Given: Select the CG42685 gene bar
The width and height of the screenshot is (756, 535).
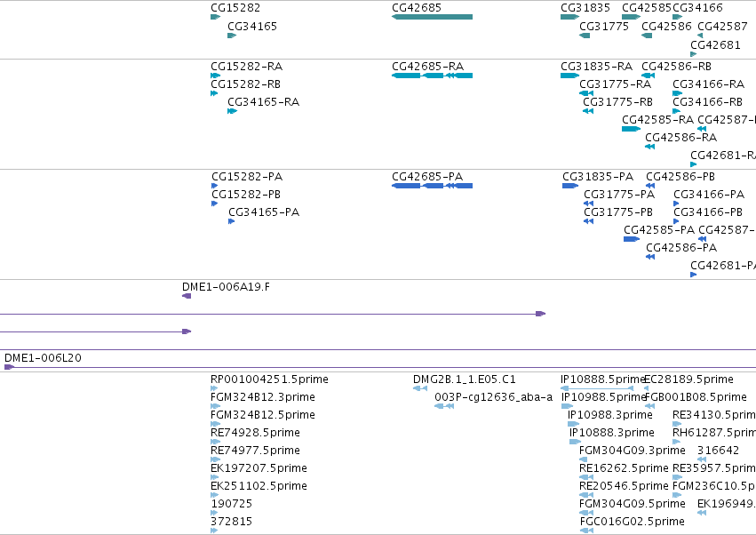Looking at the screenshot, I should point(432,17).
